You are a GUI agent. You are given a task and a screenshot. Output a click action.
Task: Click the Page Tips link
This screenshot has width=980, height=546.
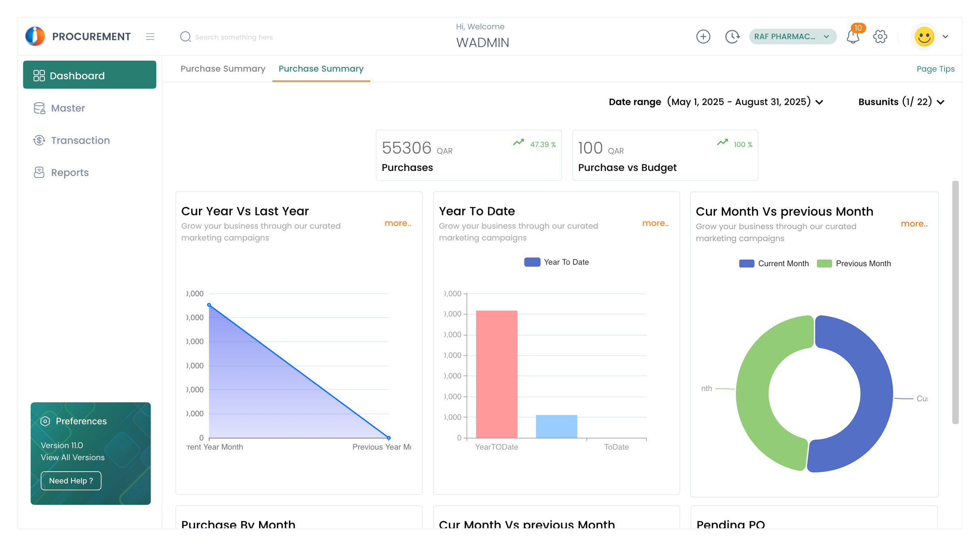click(936, 69)
